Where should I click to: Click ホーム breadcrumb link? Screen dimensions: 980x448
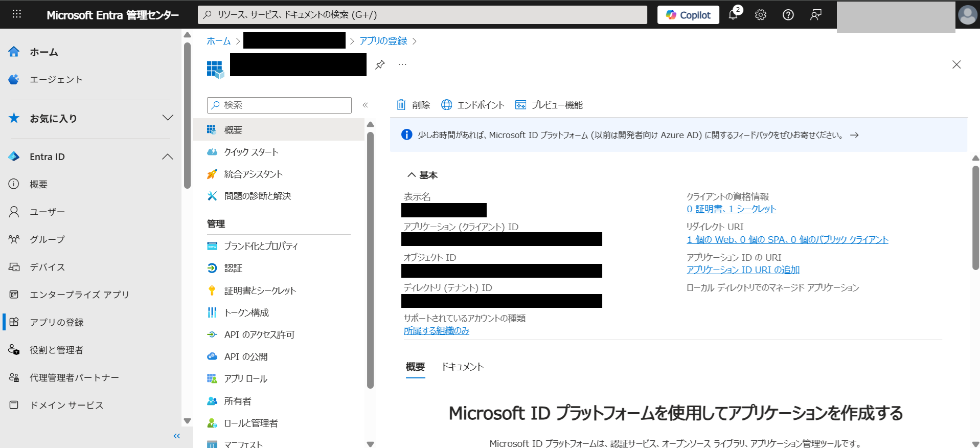pos(219,41)
